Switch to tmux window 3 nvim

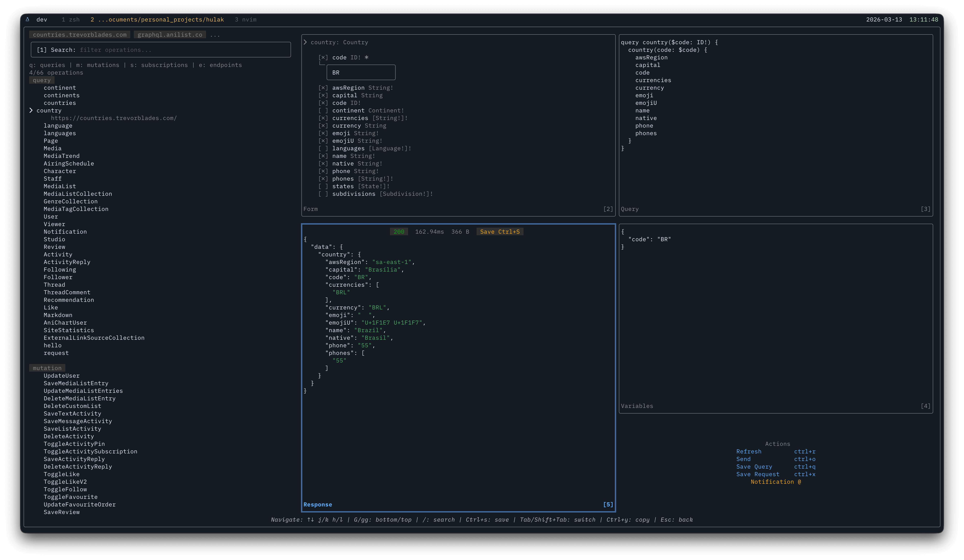pos(246,19)
